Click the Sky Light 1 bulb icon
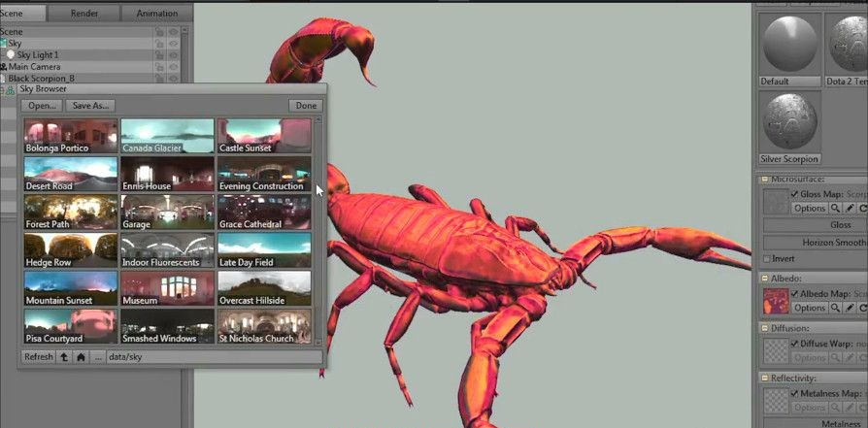The image size is (868, 428). click(x=11, y=55)
